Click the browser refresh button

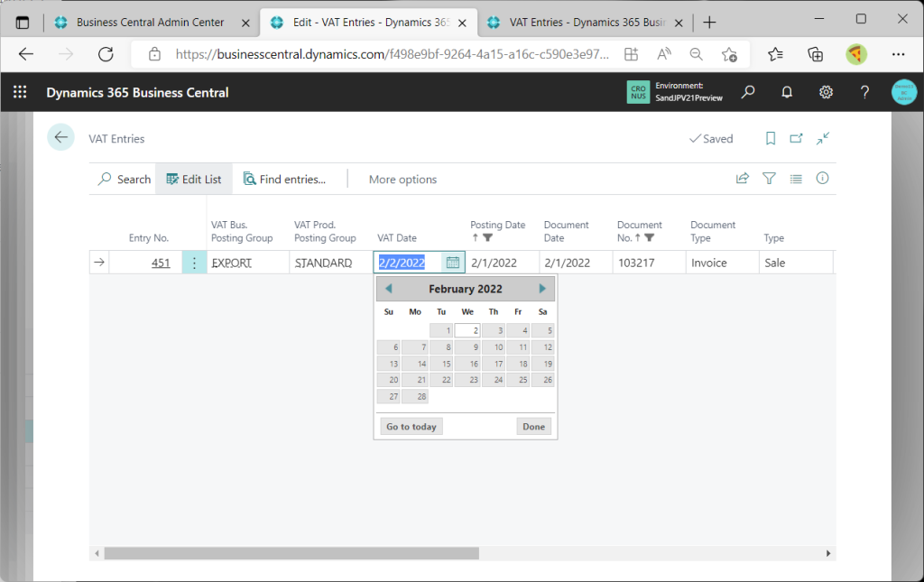click(x=106, y=54)
